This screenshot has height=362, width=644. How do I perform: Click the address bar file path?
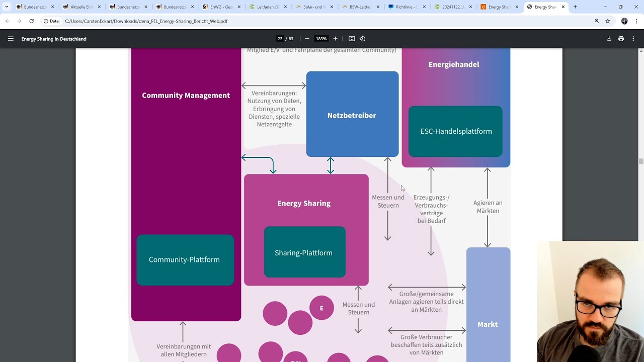[x=146, y=21]
